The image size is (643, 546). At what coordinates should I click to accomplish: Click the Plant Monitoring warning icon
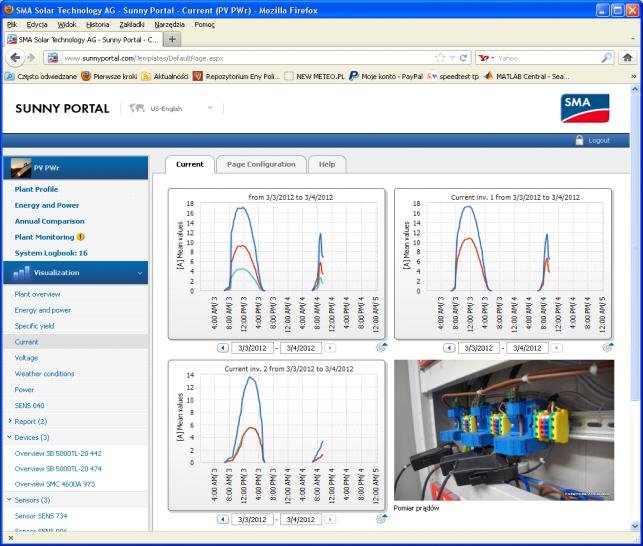(81, 237)
